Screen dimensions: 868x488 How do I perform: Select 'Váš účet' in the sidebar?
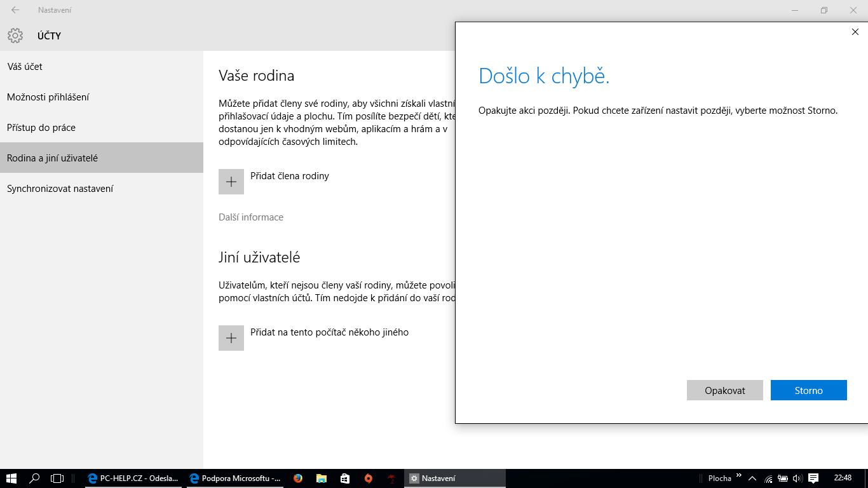pos(25,67)
